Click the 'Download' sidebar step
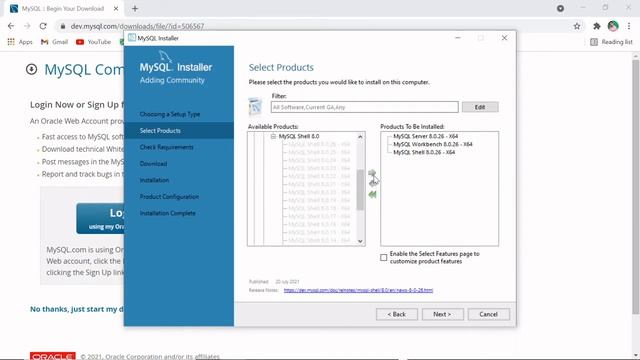This screenshot has width=640, height=360. (x=153, y=164)
